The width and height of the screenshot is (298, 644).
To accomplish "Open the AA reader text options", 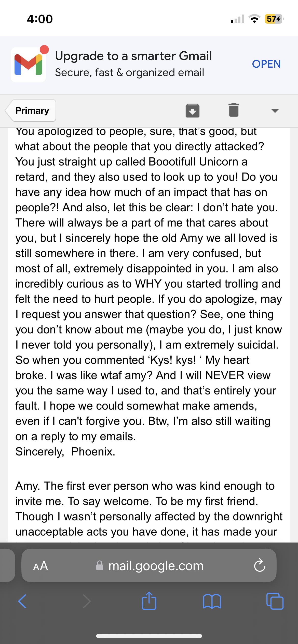I will (40, 566).
